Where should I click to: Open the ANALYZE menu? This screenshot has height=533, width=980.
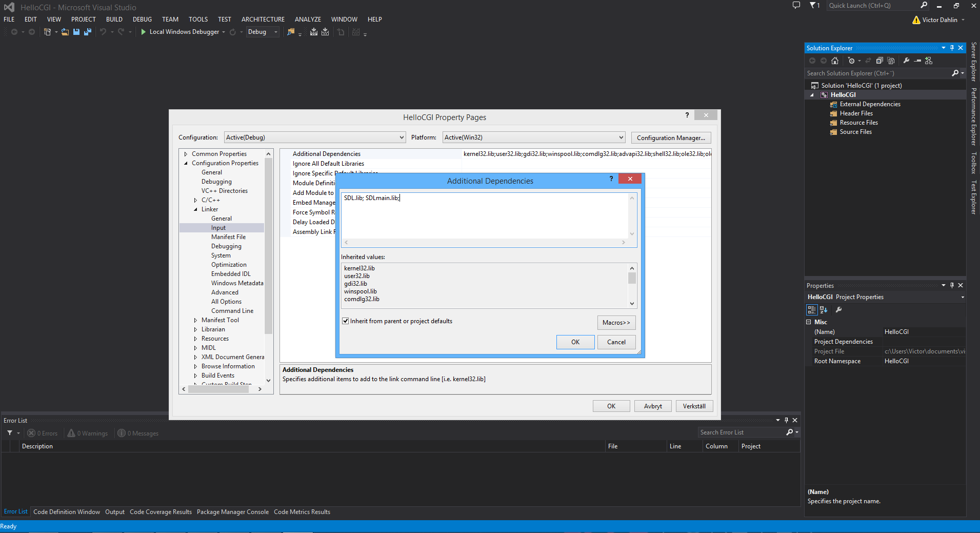(x=308, y=19)
